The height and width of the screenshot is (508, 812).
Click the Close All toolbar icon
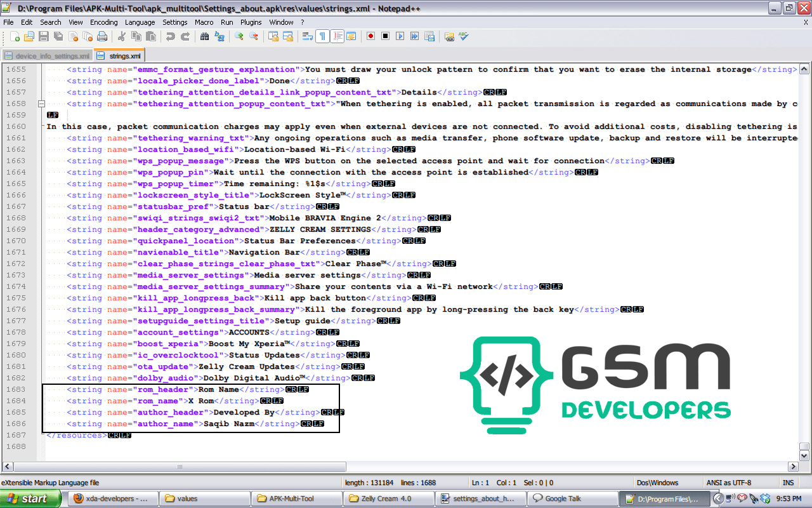point(88,36)
